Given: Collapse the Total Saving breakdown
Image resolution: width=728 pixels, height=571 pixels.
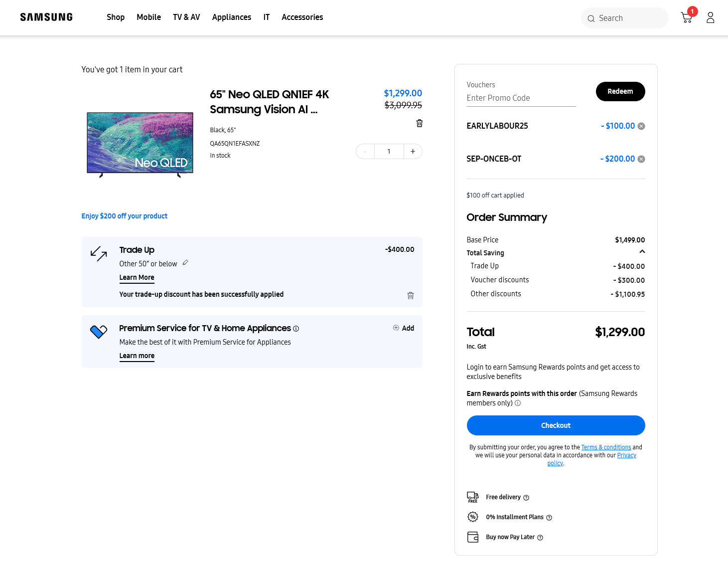Looking at the screenshot, I should pos(642,252).
